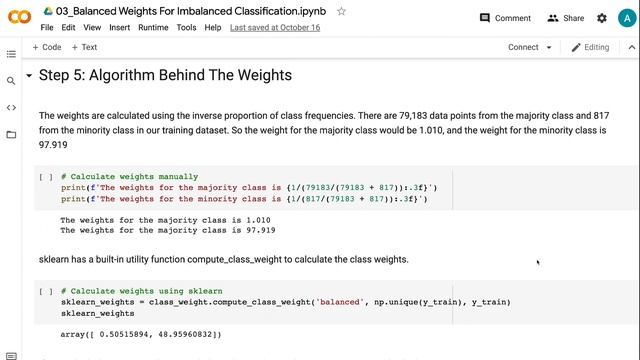
Task: Run the Calculate weights using sklearn cell
Action: [46, 291]
